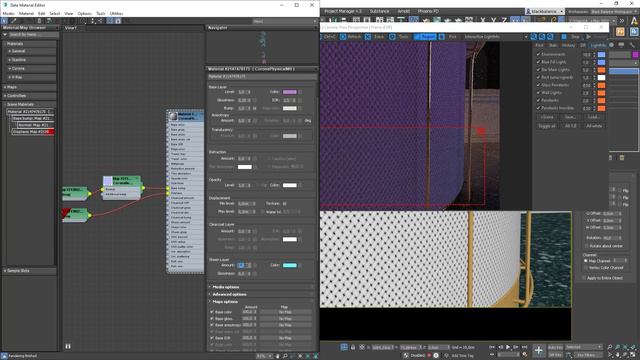640x360 pixels.
Task: Expand the Maps category in browser
Action: coord(29,87)
